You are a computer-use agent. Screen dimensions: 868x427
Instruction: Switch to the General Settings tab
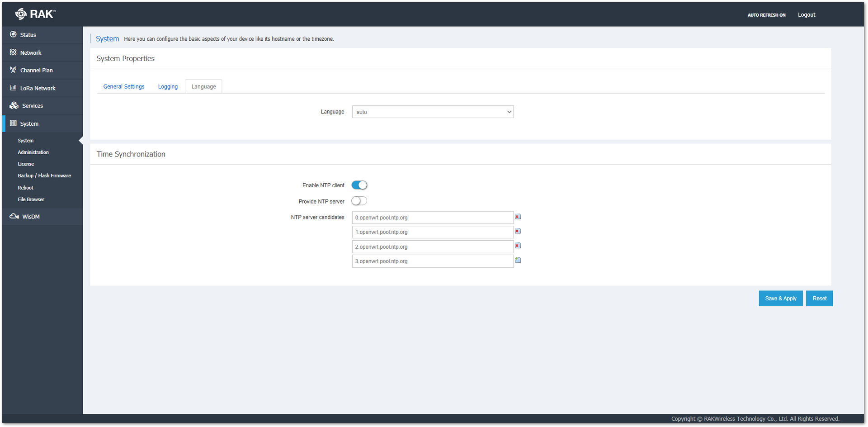click(x=124, y=86)
